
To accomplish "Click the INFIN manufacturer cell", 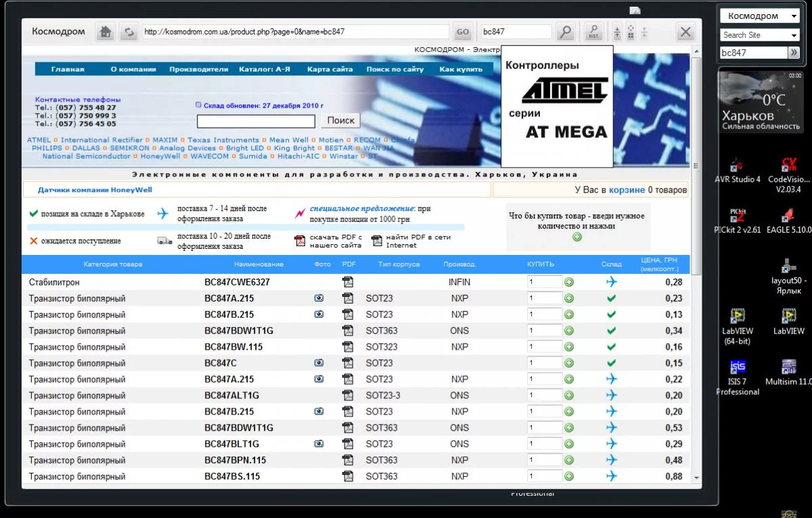I will 459,282.
